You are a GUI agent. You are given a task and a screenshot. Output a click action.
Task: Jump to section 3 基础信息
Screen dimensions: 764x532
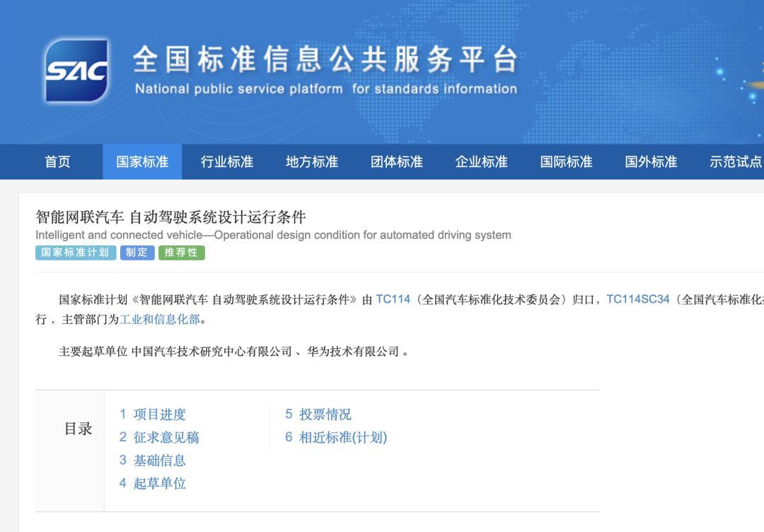[x=153, y=460]
